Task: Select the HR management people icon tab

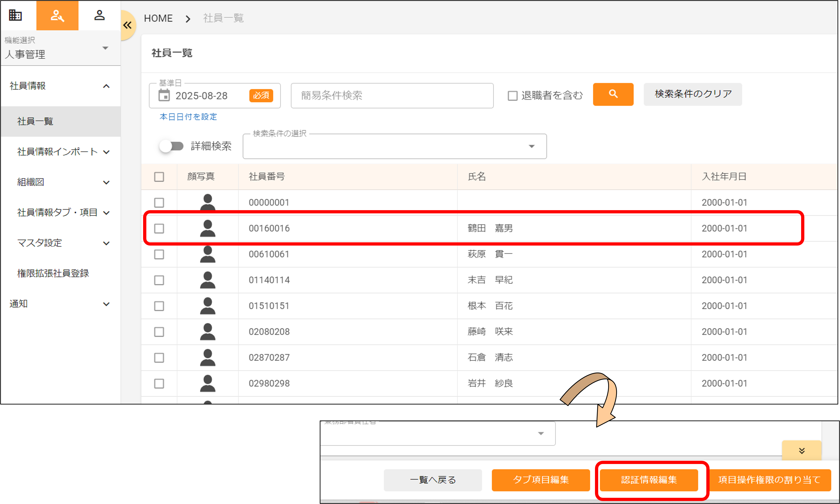Action: coord(57,15)
